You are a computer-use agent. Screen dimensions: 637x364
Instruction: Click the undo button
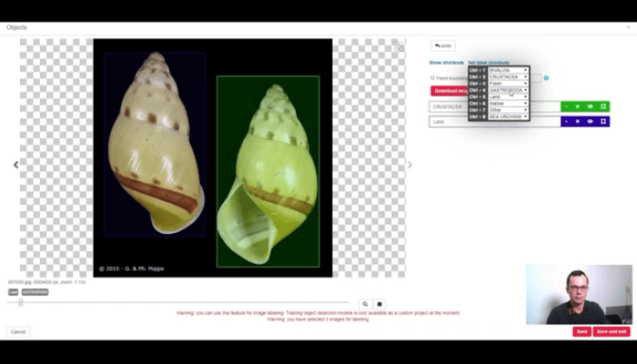coord(443,45)
